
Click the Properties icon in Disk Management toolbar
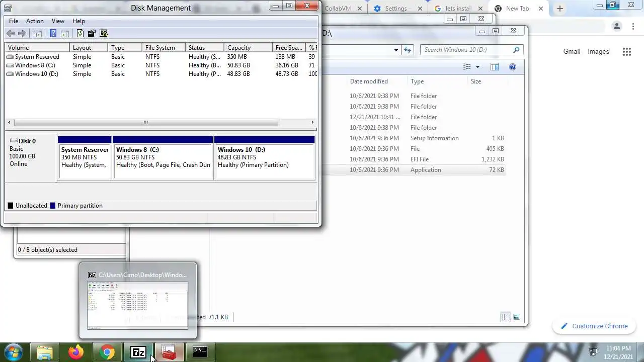[92, 33]
